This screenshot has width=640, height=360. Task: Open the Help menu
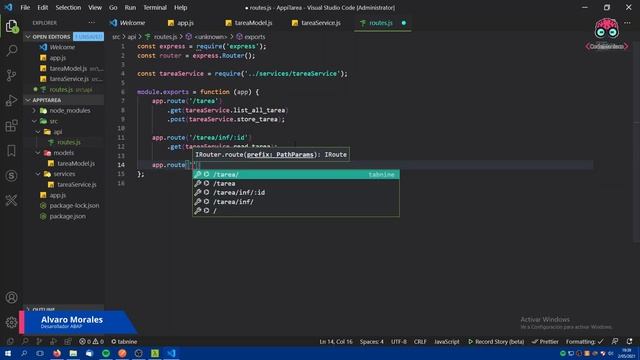180,7
